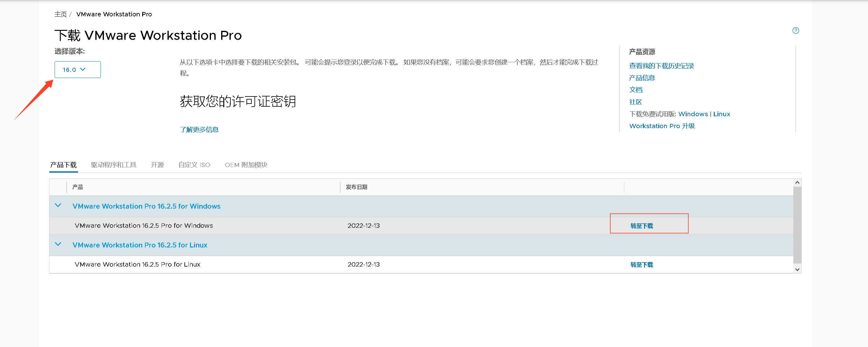Open the 文档 link
Image resolution: width=868 pixels, height=347 pixels.
[x=635, y=90]
